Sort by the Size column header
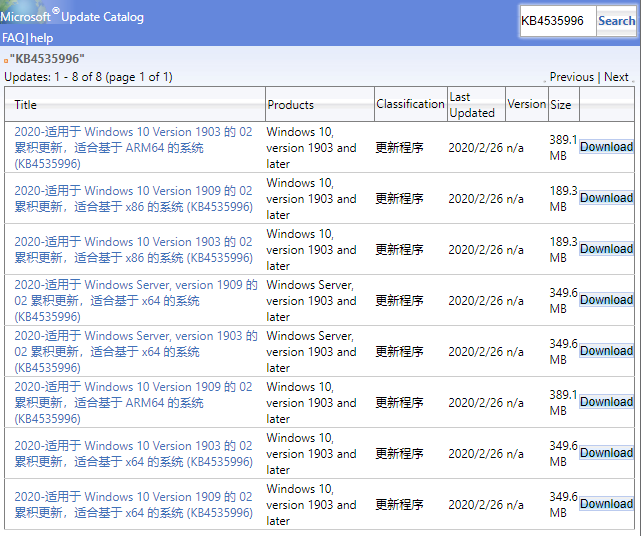This screenshot has width=641, height=536. click(561, 105)
